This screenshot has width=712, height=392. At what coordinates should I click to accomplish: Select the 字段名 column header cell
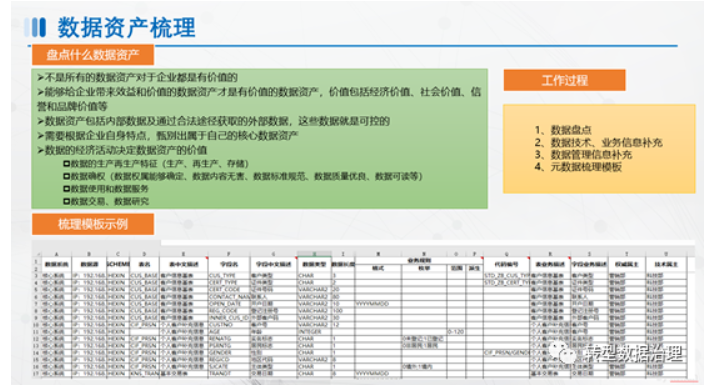click(228, 264)
